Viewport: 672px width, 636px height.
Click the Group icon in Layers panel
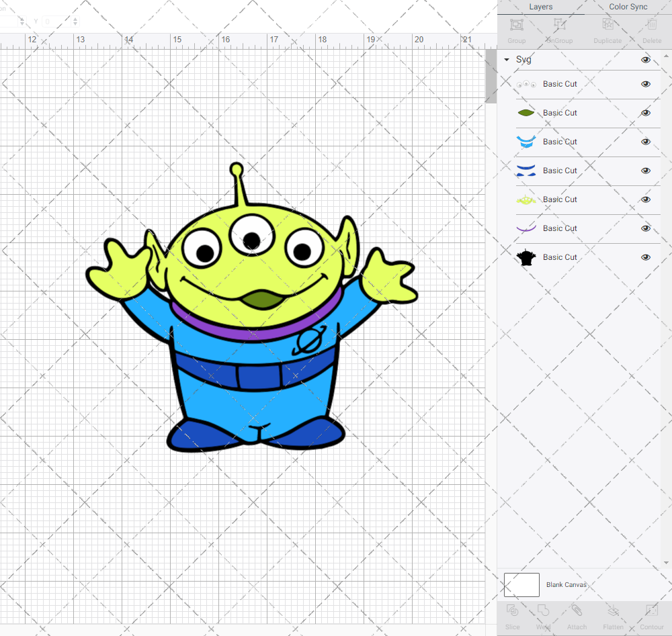516,29
